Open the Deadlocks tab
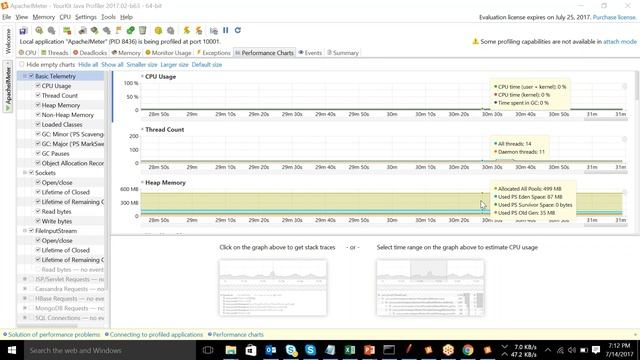This screenshot has height=360, width=640. [90, 53]
